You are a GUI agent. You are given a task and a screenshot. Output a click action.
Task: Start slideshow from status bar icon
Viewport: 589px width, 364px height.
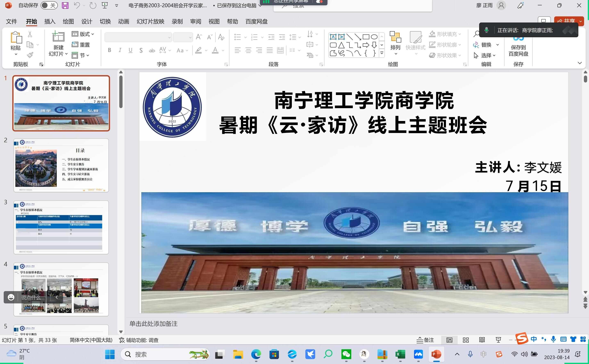pos(498,340)
